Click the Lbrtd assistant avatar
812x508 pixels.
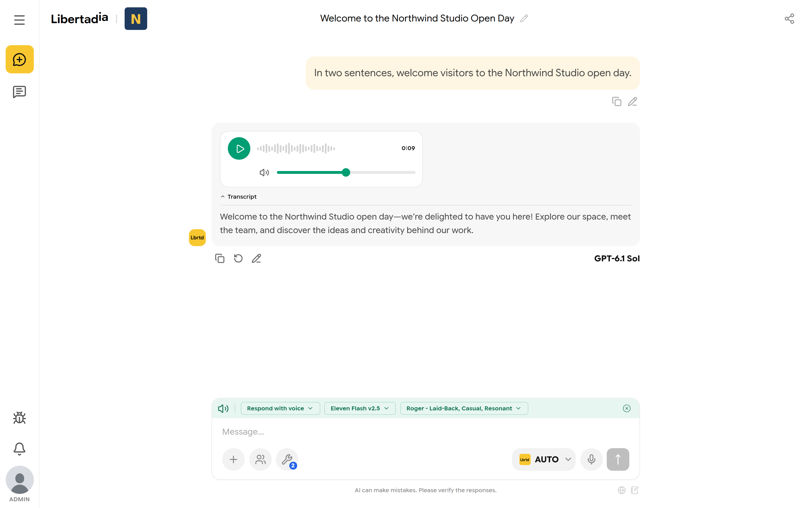197,238
